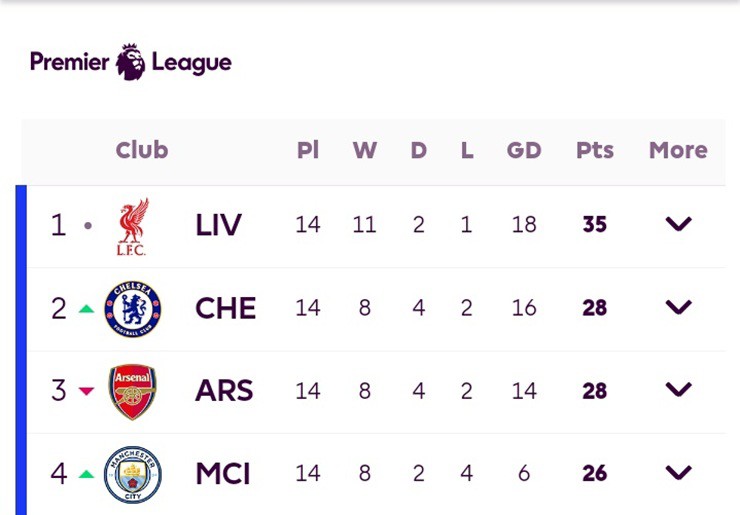This screenshot has height=515, width=740.
Task: Sort table by the Pts column header
Action: (595, 150)
